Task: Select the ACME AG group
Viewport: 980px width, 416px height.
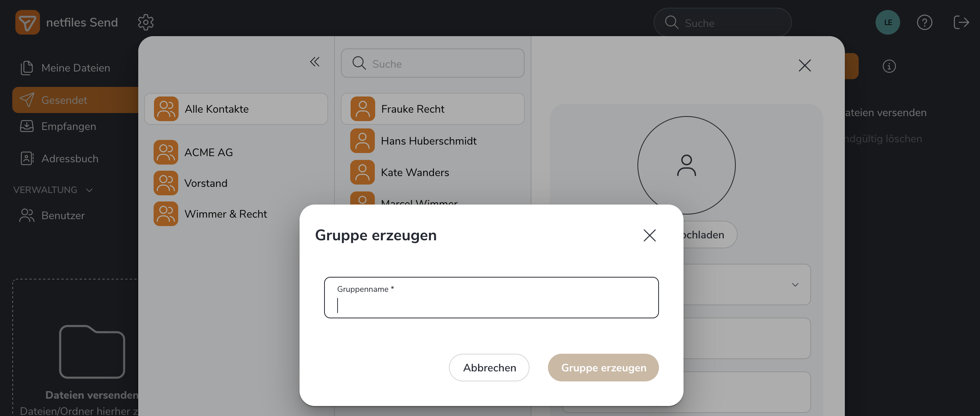Action: (209, 152)
